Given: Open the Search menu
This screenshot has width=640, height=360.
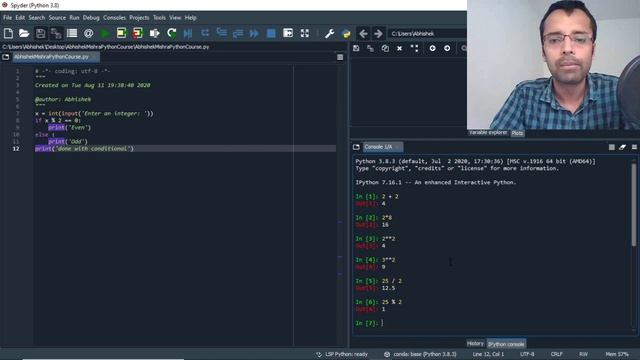Looking at the screenshot, I should (x=37, y=18).
